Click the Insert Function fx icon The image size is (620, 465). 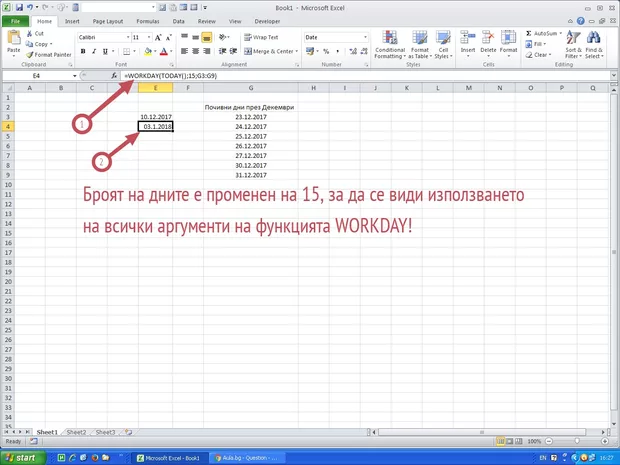click(114, 76)
